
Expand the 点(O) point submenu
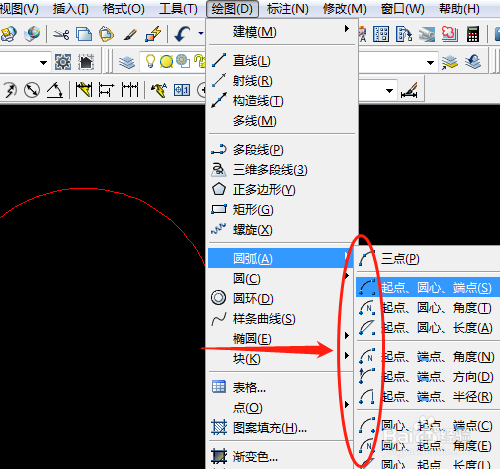(280, 407)
